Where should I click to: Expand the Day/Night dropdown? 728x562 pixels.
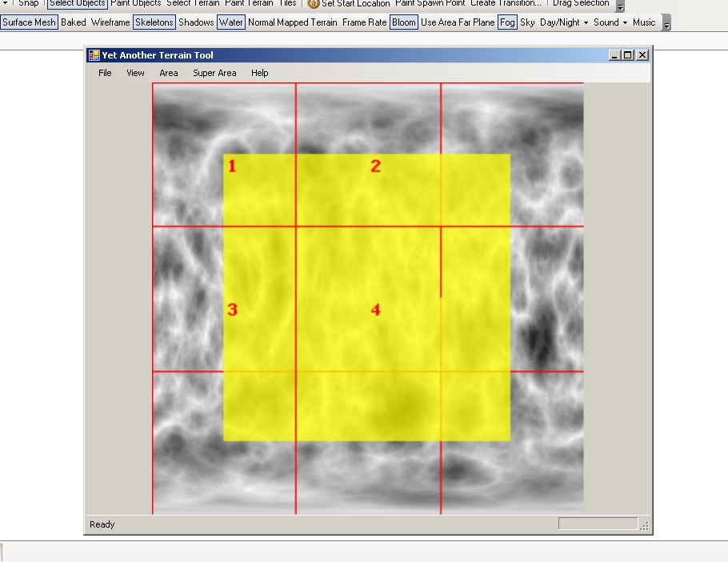pos(564,22)
